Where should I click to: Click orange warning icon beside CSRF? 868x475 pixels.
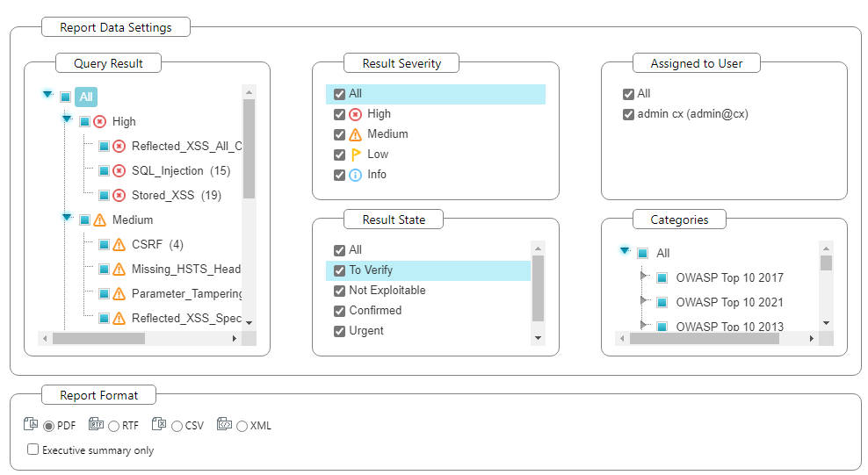point(119,245)
